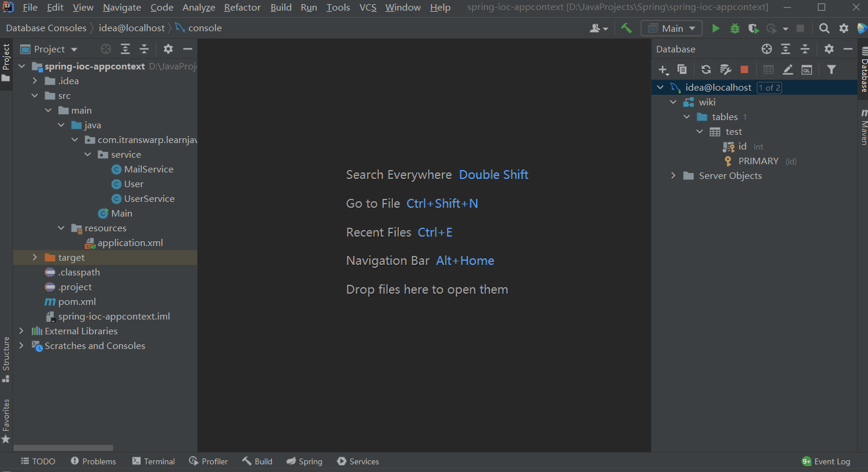868x472 pixels.
Task: Open Search Everywhere magnifier icon
Action: coord(824,28)
